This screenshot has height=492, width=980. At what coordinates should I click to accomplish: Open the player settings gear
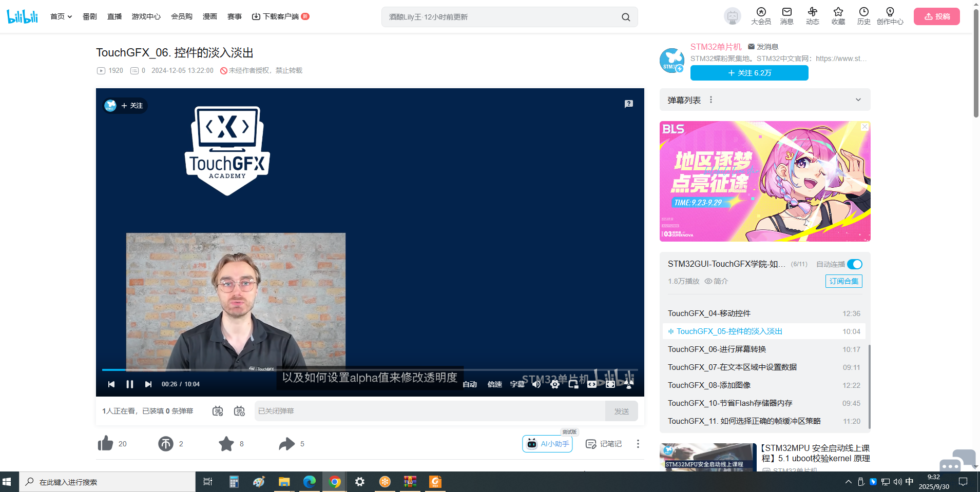[555, 384]
